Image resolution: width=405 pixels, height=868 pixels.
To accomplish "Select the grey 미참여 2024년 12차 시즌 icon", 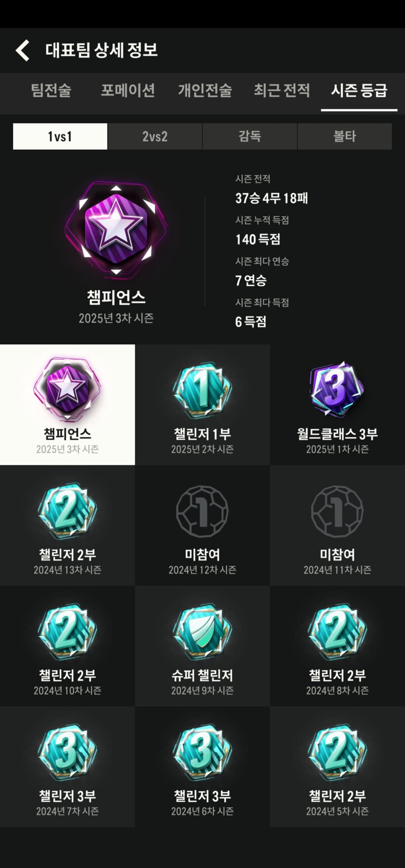I will (202, 511).
